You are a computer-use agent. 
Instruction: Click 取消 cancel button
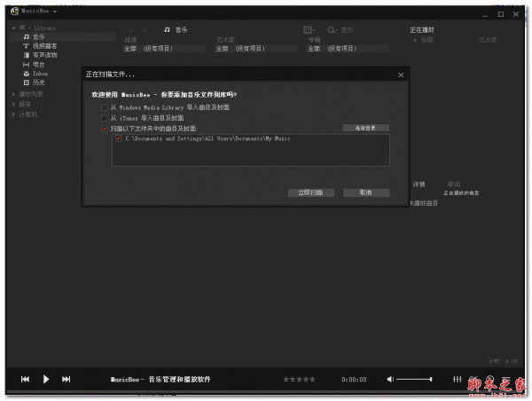tap(366, 193)
